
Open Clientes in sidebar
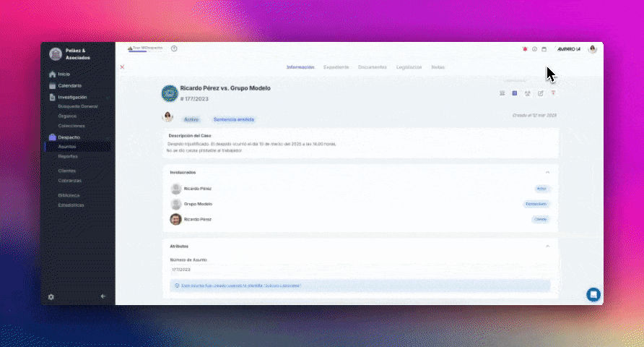(x=66, y=171)
